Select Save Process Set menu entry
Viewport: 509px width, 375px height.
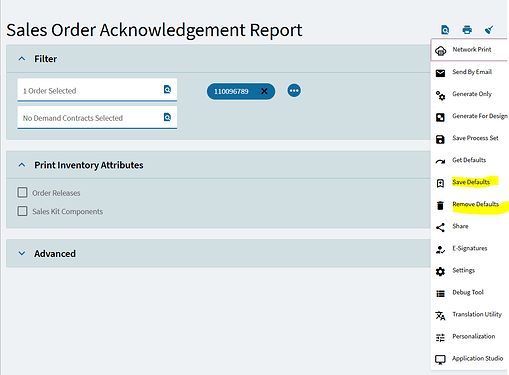(x=469, y=138)
